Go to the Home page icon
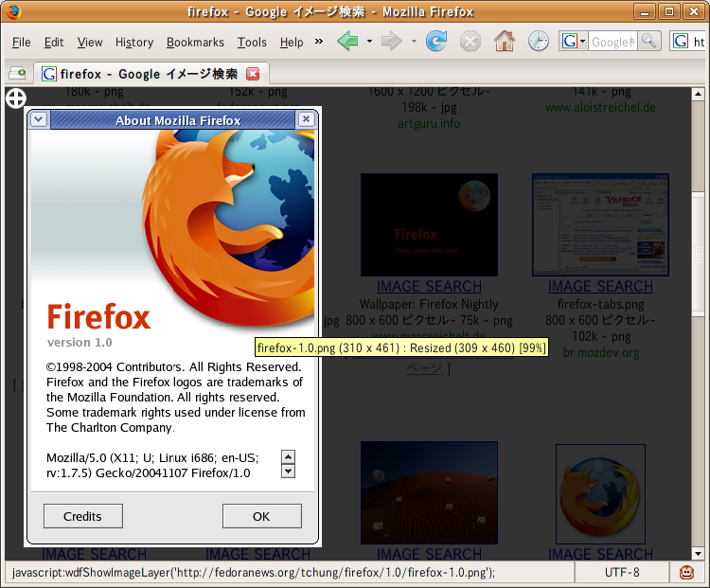Screen dimensions: 710x588 coord(505,42)
